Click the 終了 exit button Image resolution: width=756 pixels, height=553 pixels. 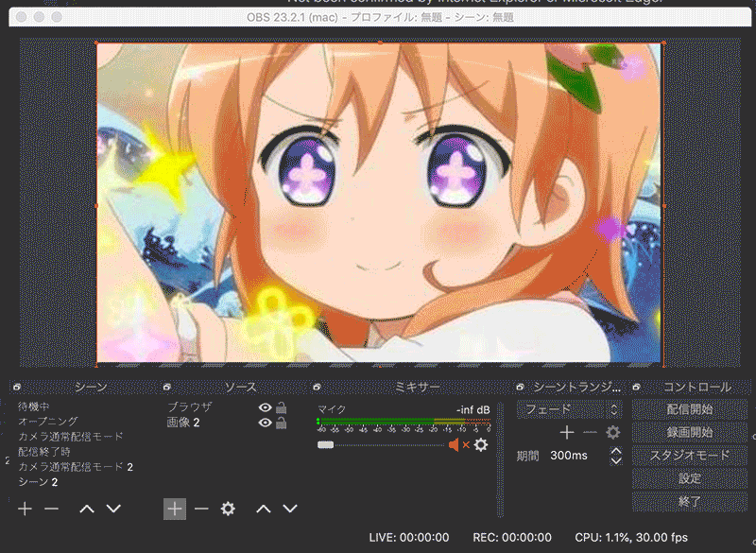click(690, 501)
